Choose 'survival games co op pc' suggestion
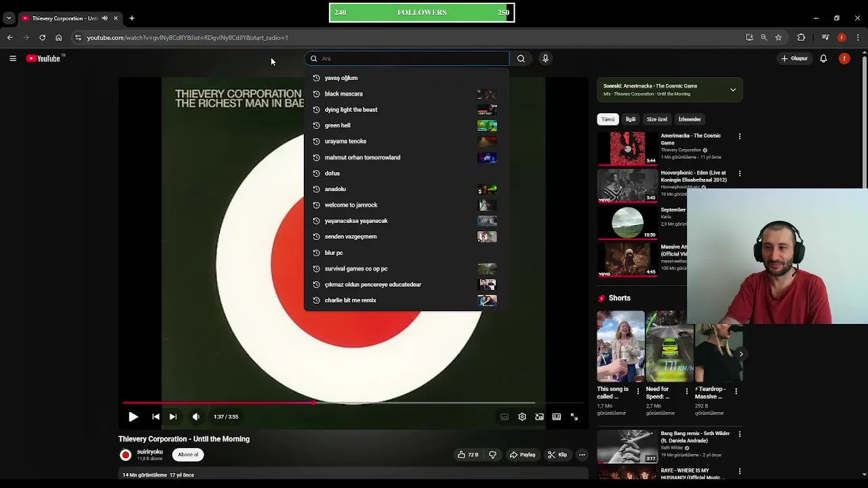Screen dimensions: 868x488 (406, 268)
